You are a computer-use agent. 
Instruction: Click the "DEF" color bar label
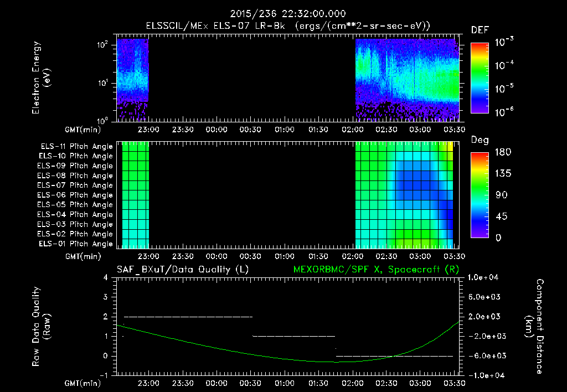pos(480,30)
